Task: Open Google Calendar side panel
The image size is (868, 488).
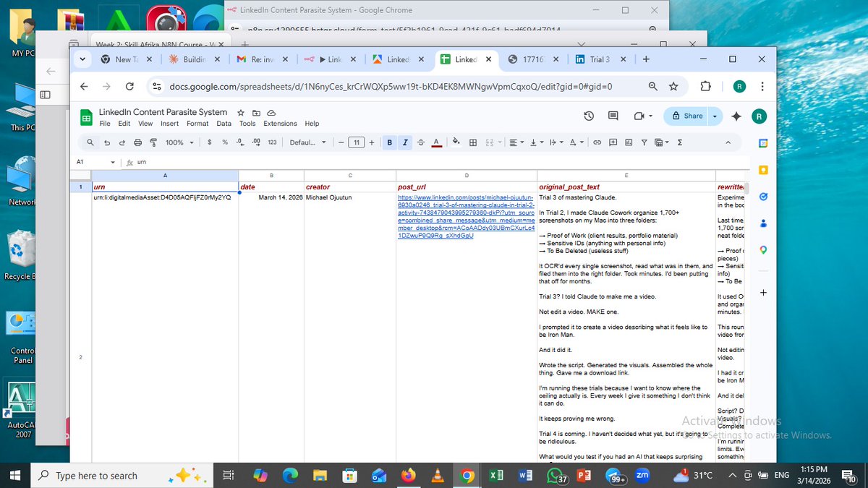Action: (763, 143)
